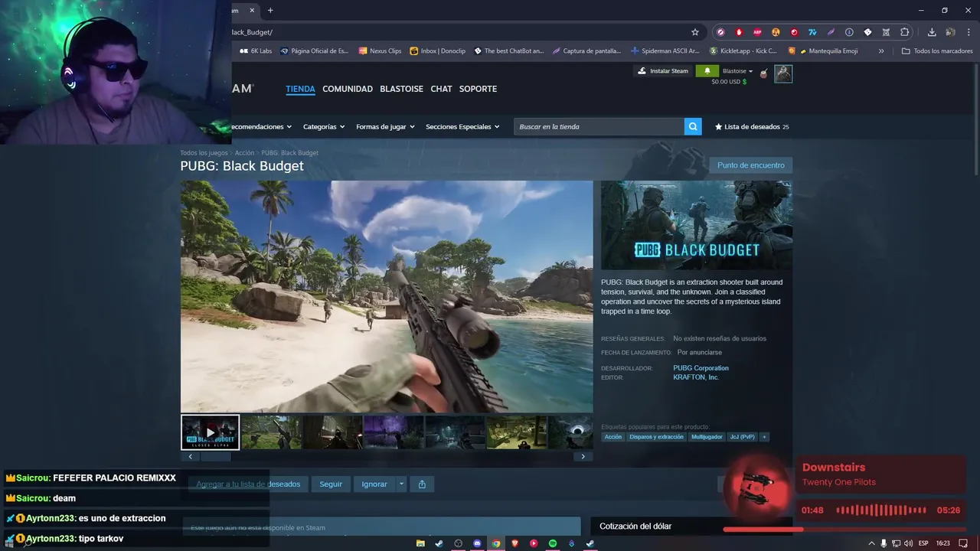The height and width of the screenshot is (551, 980).
Task: Open a new browser tab
Action: pyautogui.click(x=270, y=10)
